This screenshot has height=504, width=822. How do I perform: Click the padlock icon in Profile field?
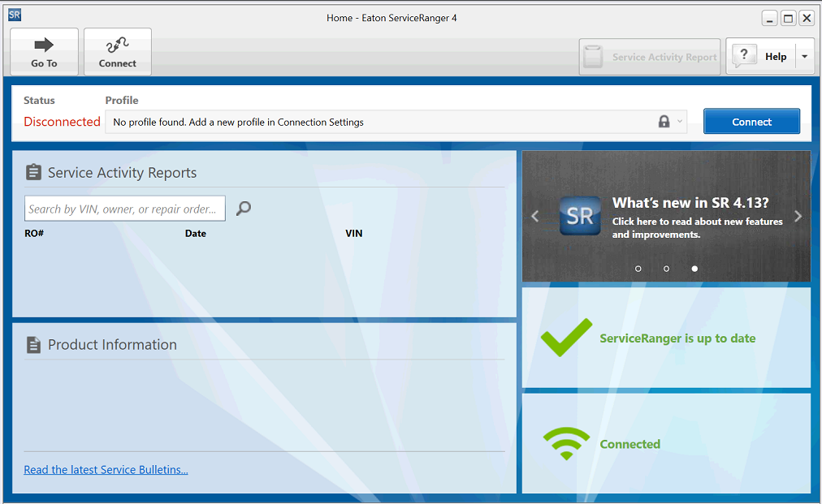coord(664,122)
